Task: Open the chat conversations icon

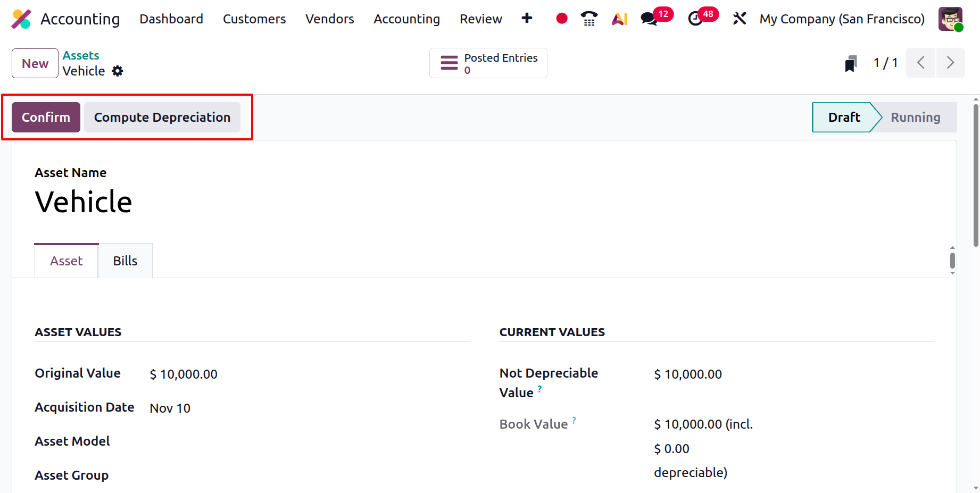Action: 649,19
